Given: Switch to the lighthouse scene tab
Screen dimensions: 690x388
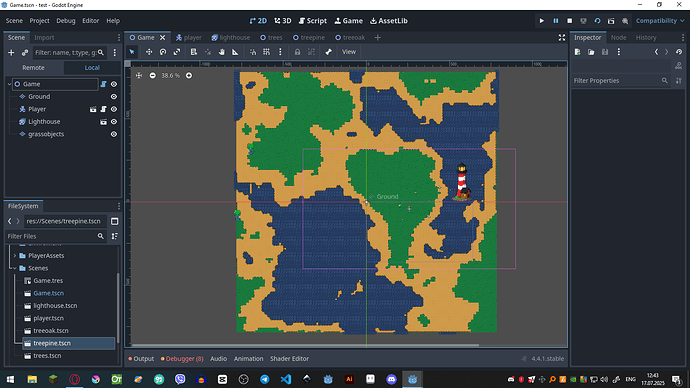Looking at the screenshot, I should [x=231, y=37].
